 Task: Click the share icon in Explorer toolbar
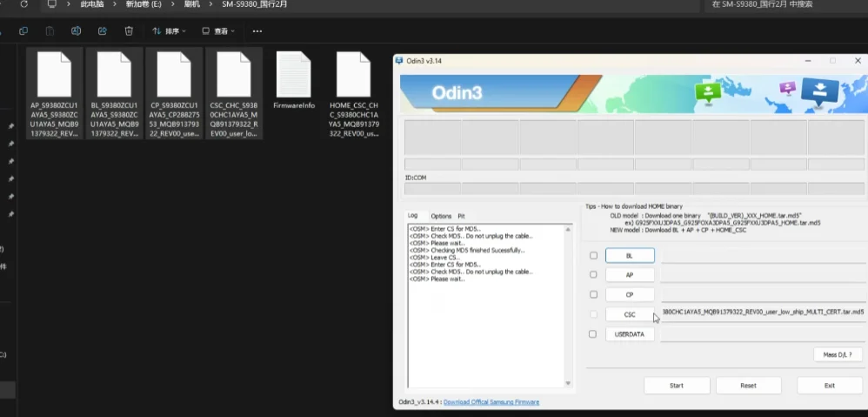pos(103,31)
